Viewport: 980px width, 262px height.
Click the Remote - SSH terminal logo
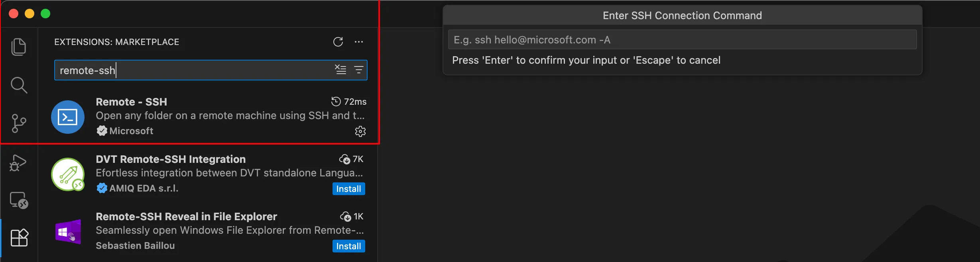(68, 117)
